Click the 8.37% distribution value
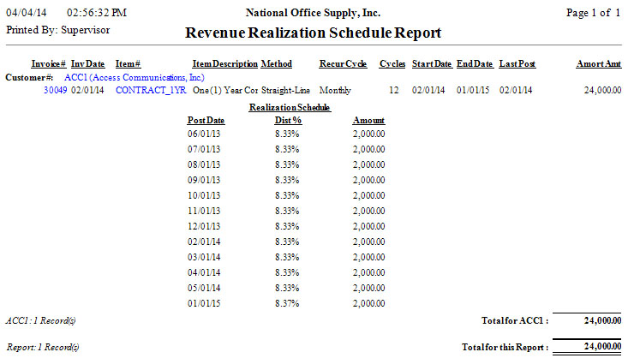Image resolution: width=628 pixels, height=364 pixels. click(287, 303)
